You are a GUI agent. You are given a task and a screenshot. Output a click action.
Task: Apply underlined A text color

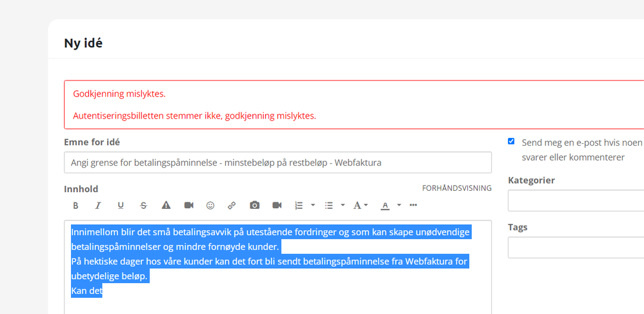click(385, 205)
